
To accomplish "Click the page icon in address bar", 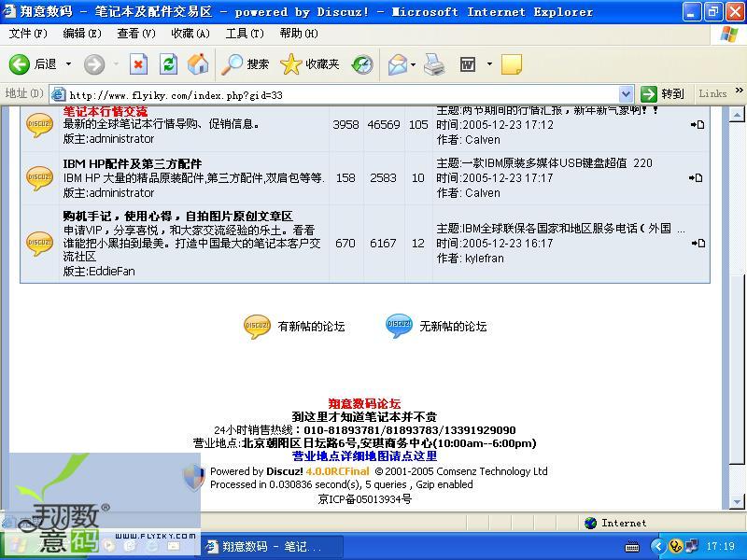I will 58,94.
